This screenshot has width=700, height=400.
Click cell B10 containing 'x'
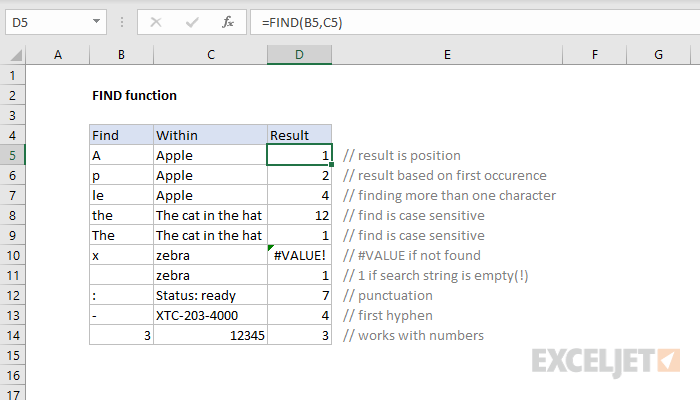pos(121,255)
